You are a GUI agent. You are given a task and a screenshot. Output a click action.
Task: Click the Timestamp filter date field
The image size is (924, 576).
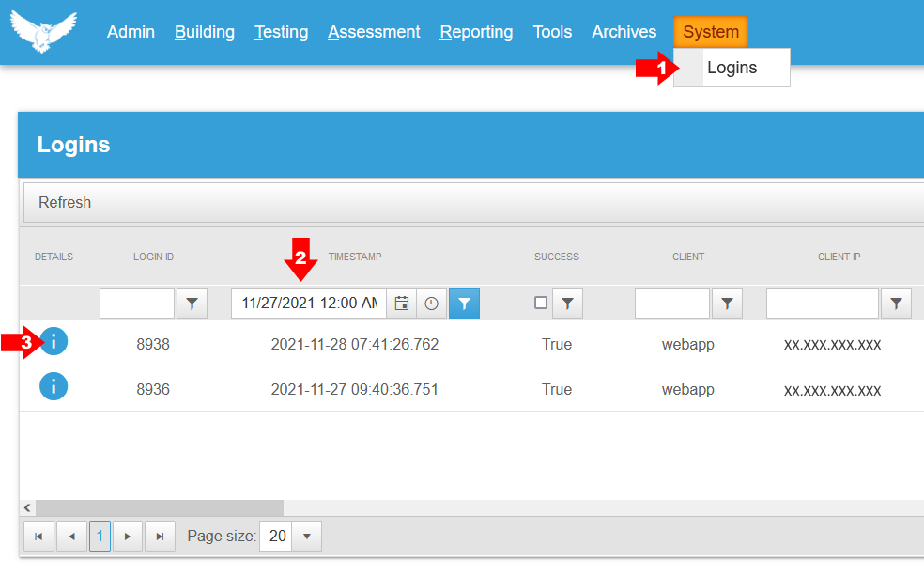(309, 303)
